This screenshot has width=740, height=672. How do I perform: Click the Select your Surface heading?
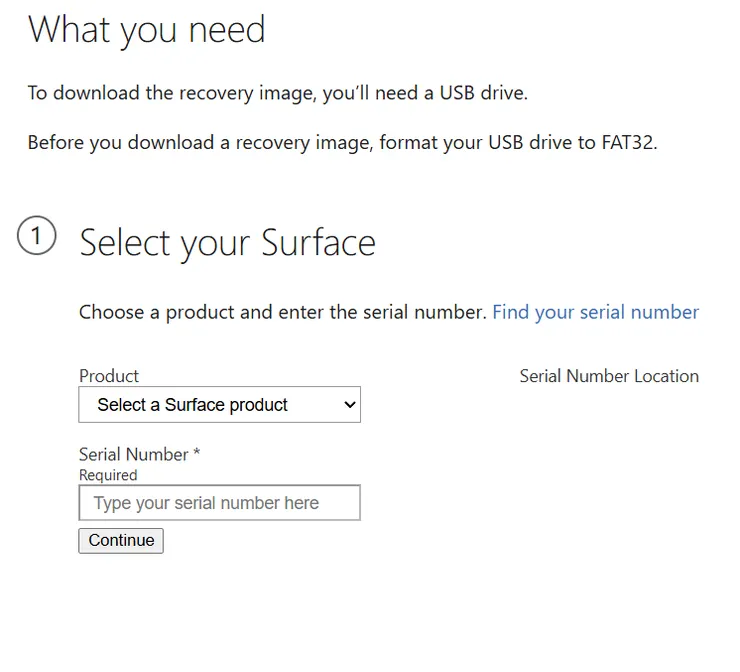(x=227, y=243)
